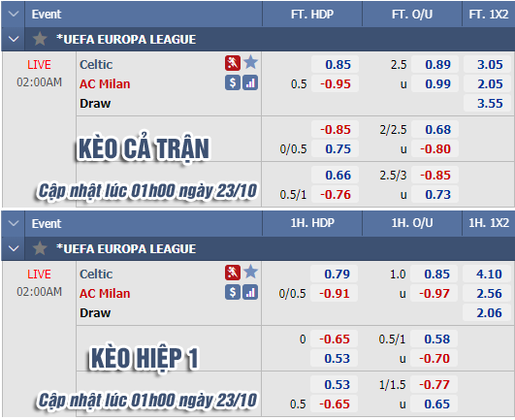The width and height of the screenshot is (515, 420).
Task: Select the 1H. O/U column header
Action: point(412,223)
